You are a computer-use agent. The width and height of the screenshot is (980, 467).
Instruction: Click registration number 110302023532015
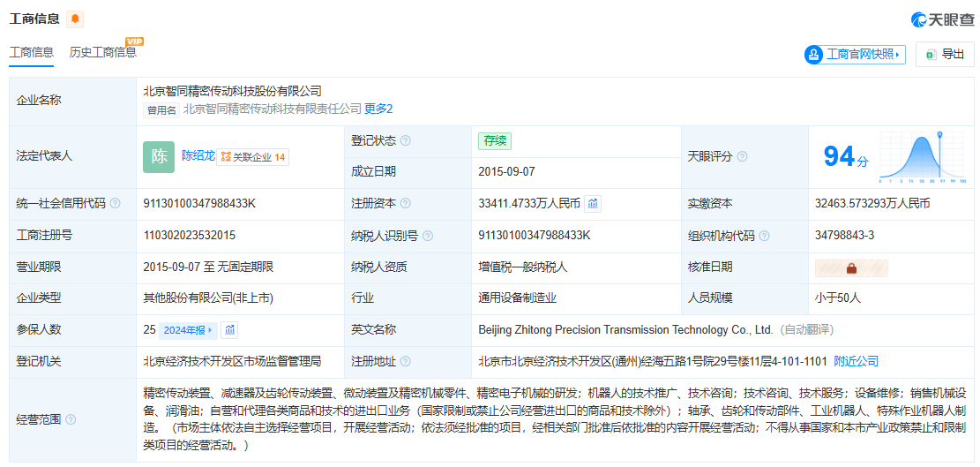pos(190,236)
